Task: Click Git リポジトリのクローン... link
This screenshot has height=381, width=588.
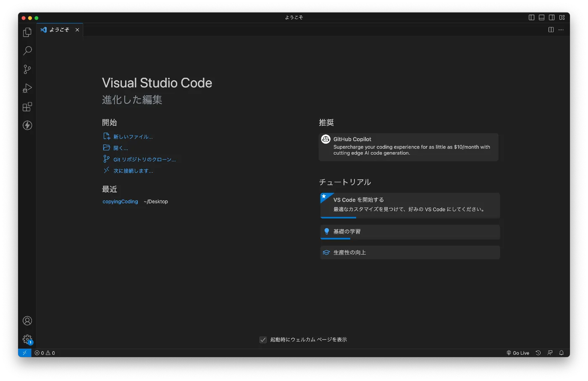Action: pos(144,160)
